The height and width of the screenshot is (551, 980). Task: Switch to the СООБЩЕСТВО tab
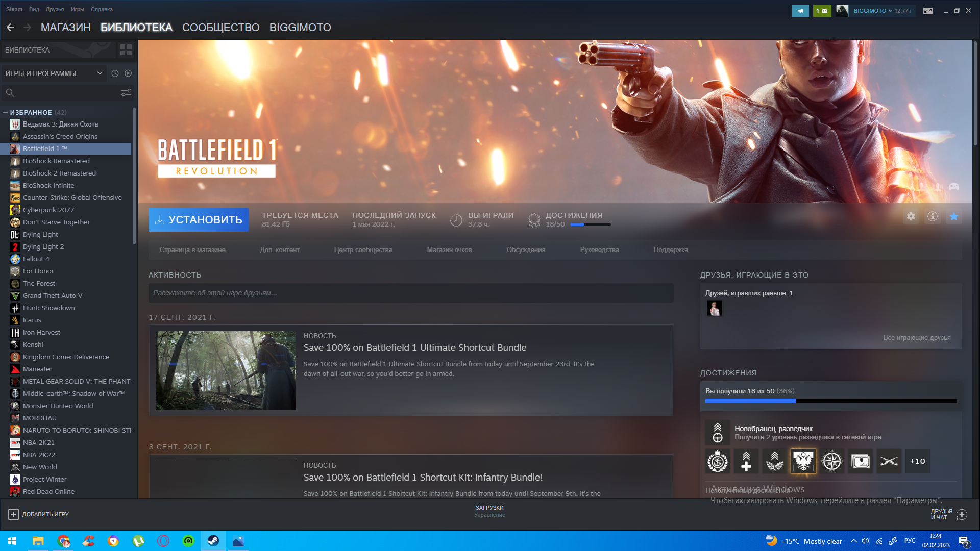tap(221, 28)
